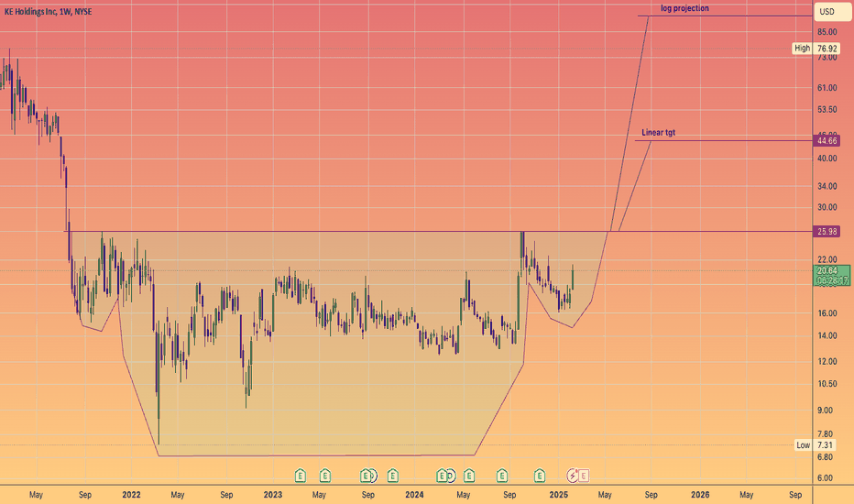Click the High 76.92 price label
854x504 pixels.
[816, 48]
